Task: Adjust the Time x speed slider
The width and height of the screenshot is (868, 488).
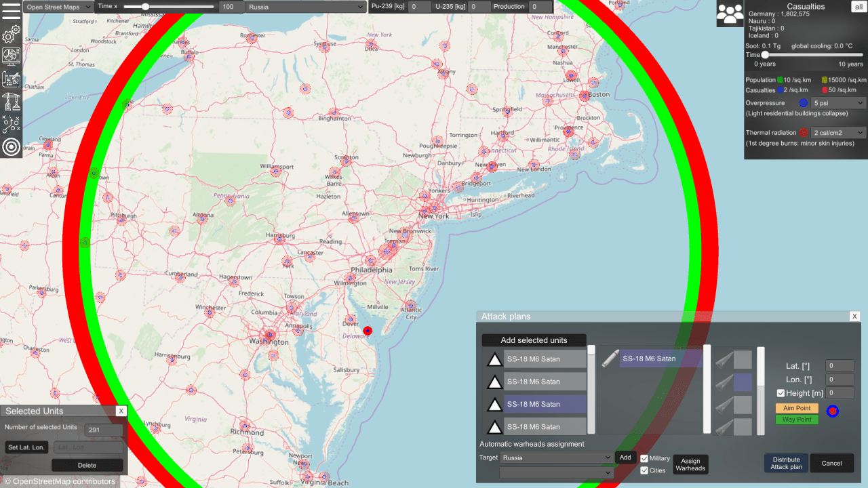Action: pos(146,7)
